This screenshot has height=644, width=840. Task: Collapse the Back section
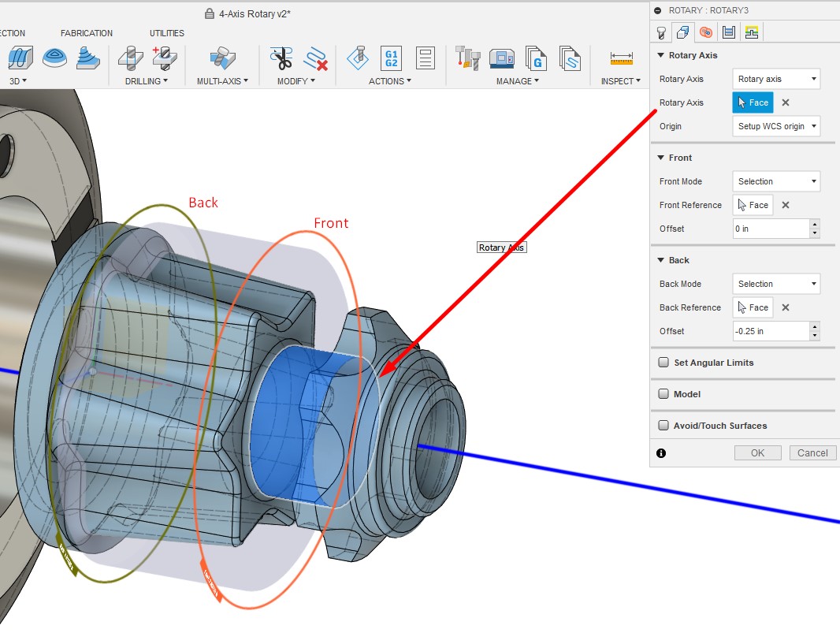pos(660,260)
